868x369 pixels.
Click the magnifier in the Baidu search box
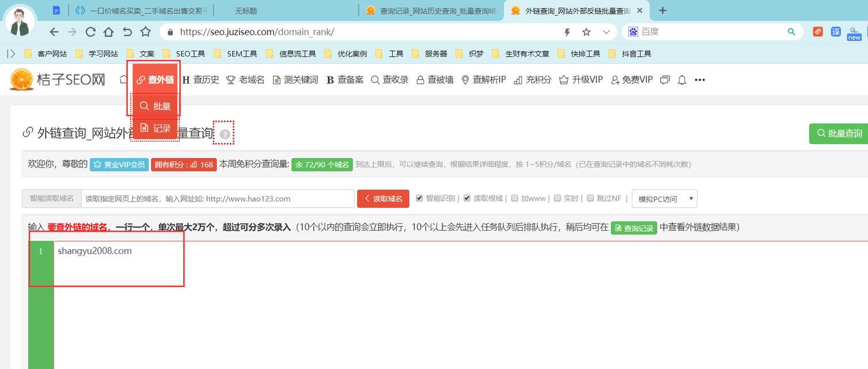791,32
